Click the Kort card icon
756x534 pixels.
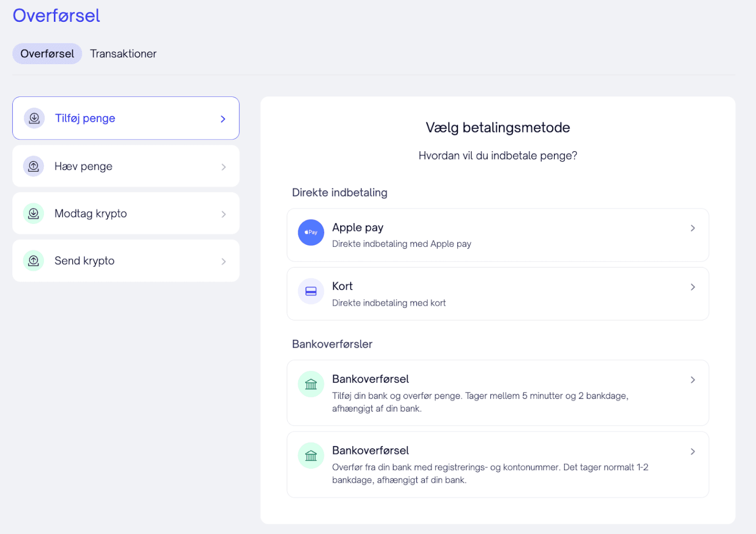pos(311,291)
